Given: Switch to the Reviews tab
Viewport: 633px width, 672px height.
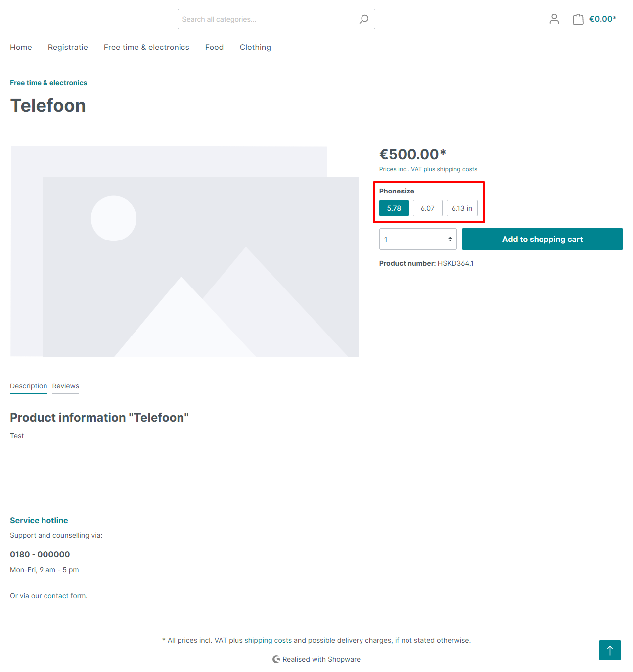Looking at the screenshot, I should (x=66, y=386).
